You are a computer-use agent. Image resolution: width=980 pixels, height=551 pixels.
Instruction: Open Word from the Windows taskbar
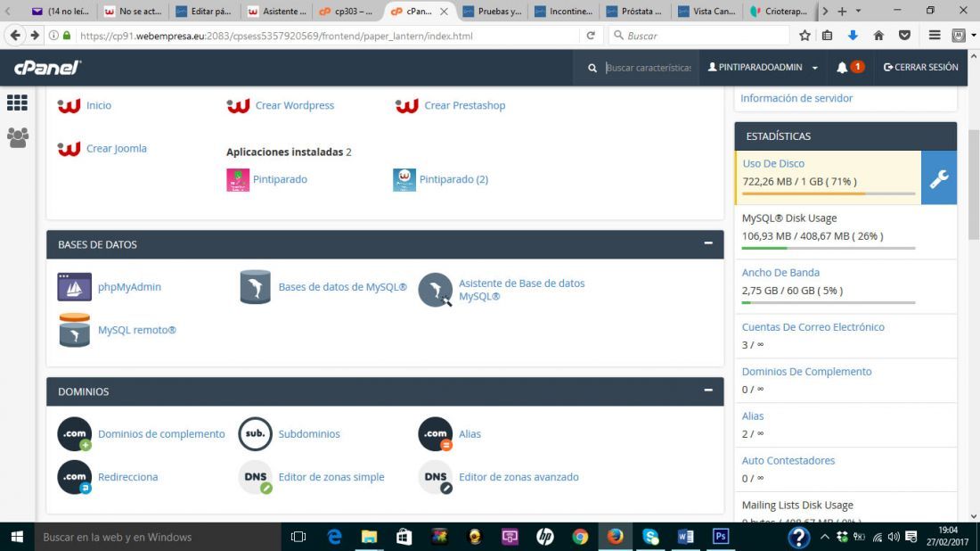pyautogui.click(x=686, y=537)
